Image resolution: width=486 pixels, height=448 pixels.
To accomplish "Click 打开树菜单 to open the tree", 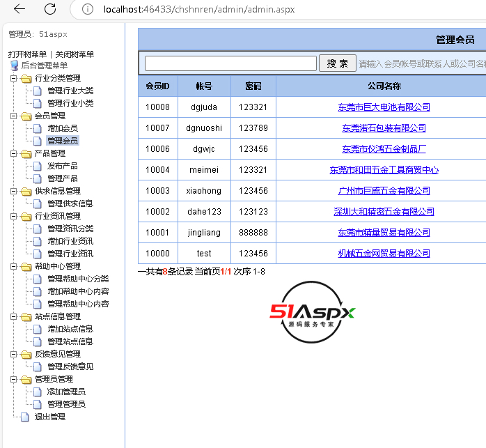I will pyautogui.click(x=27, y=54).
